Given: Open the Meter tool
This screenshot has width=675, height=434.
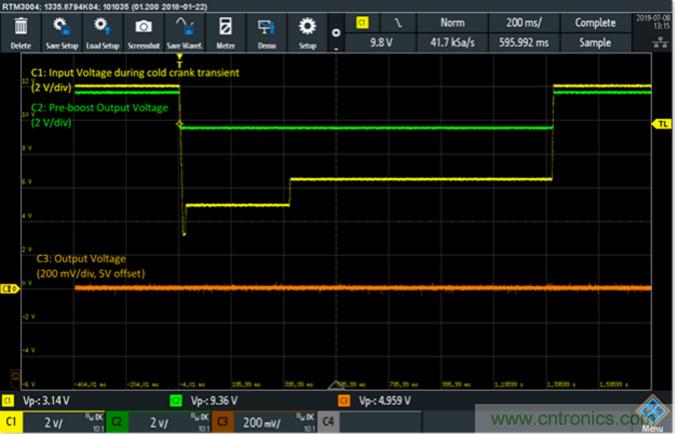Looking at the screenshot, I should pyautogui.click(x=226, y=29).
